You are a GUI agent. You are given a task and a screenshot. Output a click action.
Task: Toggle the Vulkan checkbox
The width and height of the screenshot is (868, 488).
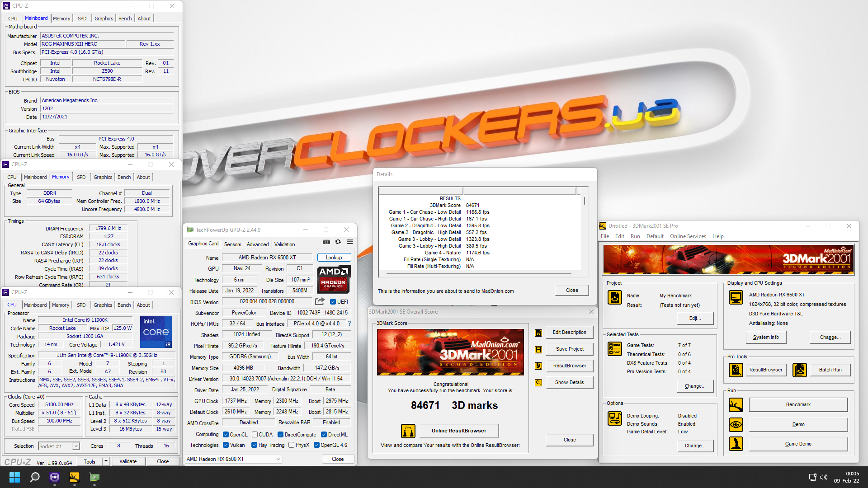click(x=226, y=445)
